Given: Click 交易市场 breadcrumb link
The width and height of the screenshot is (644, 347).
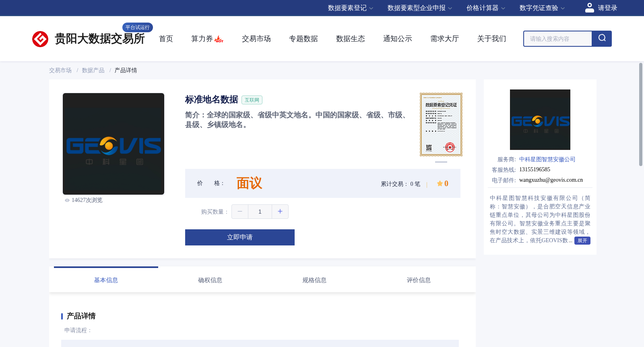Looking at the screenshot, I should tap(60, 71).
